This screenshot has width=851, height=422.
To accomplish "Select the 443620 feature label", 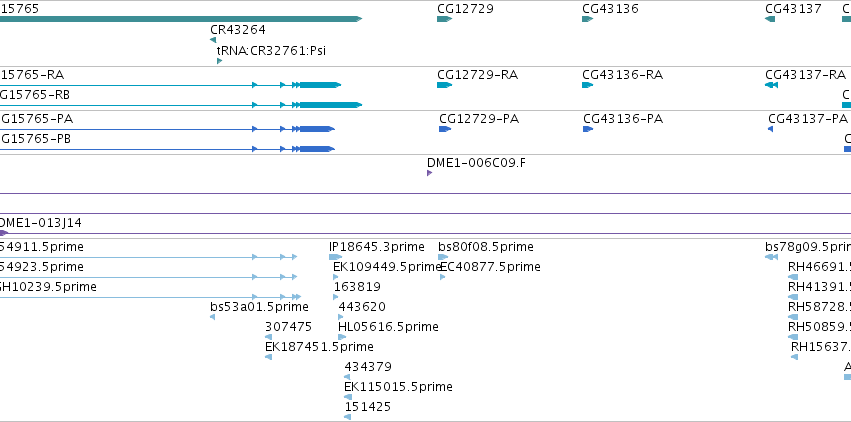I will 362,306.
